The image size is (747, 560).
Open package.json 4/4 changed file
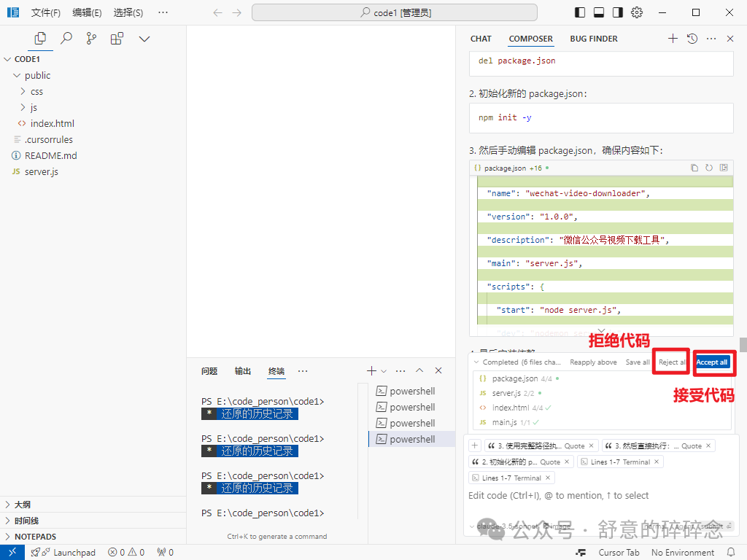(x=602, y=378)
